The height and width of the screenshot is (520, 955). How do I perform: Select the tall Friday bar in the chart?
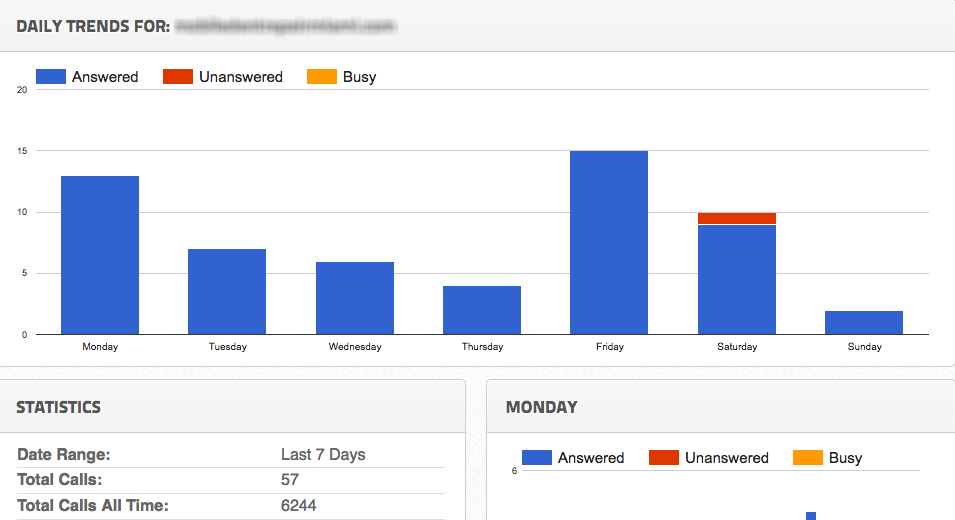click(x=609, y=242)
